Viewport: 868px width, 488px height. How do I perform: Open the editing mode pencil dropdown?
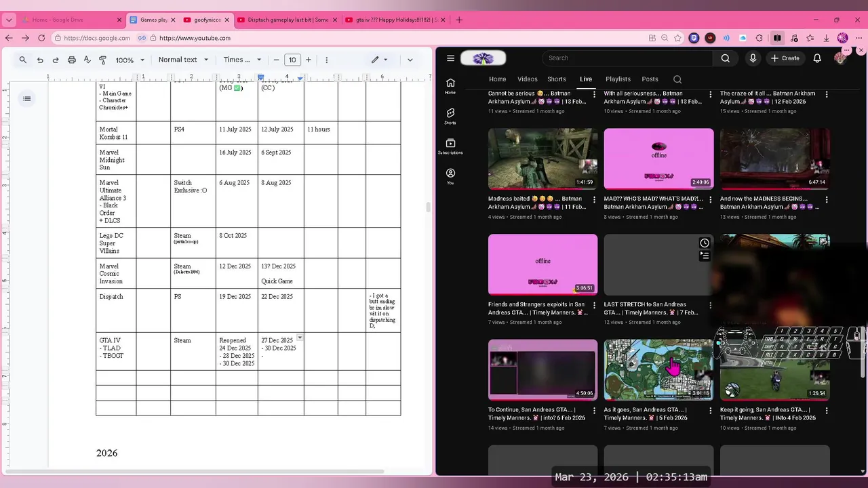(x=380, y=60)
